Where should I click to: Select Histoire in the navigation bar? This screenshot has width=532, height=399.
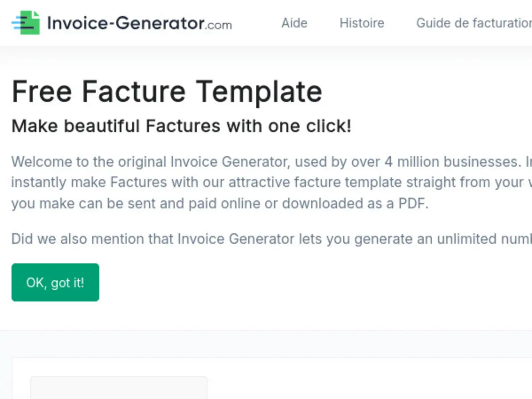coord(362,23)
